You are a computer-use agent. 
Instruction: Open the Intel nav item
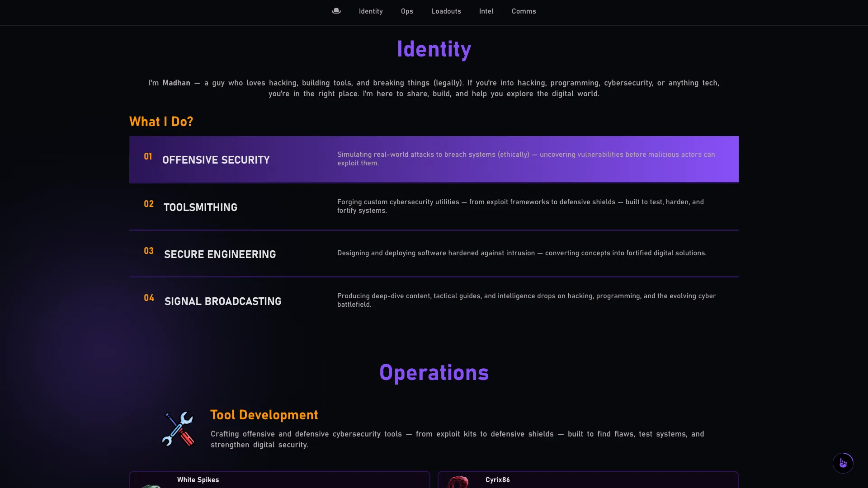486,11
